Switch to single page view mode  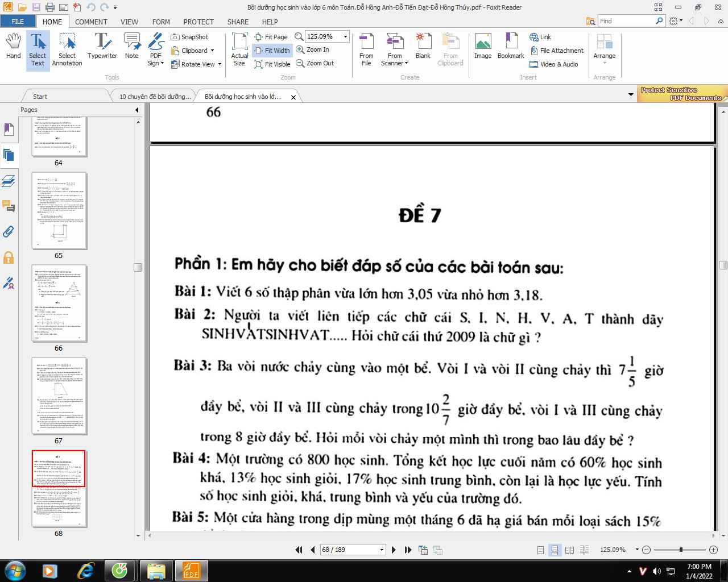pyautogui.click(x=540, y=550)
